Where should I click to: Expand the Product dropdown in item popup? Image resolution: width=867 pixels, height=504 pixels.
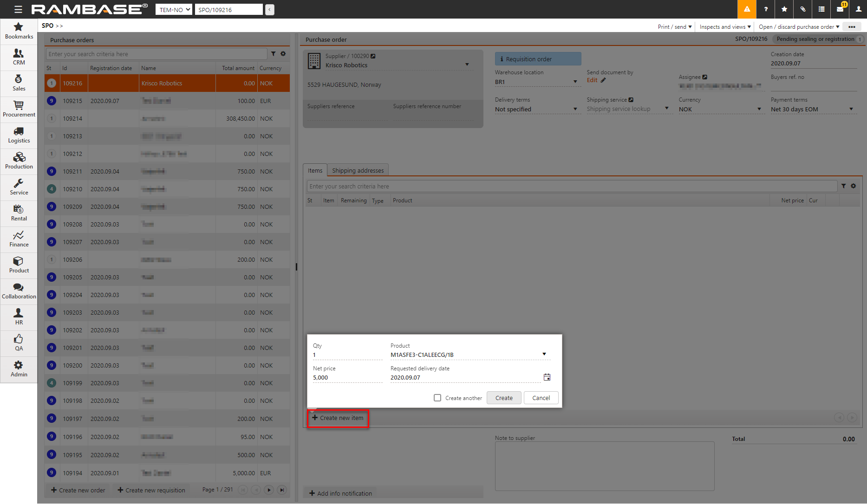pos(544,355)
